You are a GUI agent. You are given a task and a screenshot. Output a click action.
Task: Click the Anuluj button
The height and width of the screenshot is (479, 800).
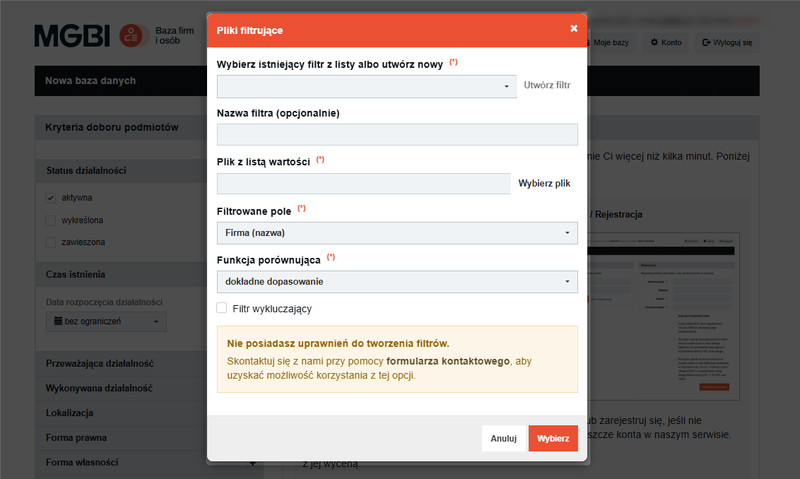click(x=503, y=438)
